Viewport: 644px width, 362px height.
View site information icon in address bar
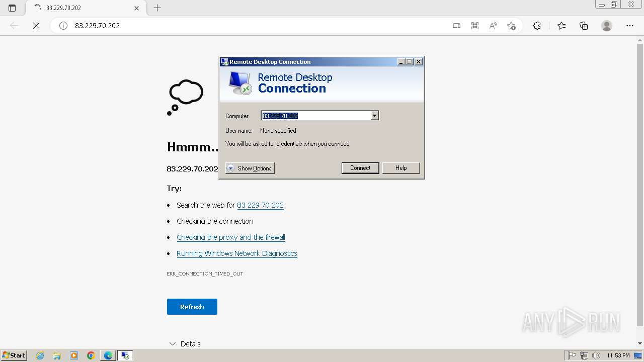63,26
